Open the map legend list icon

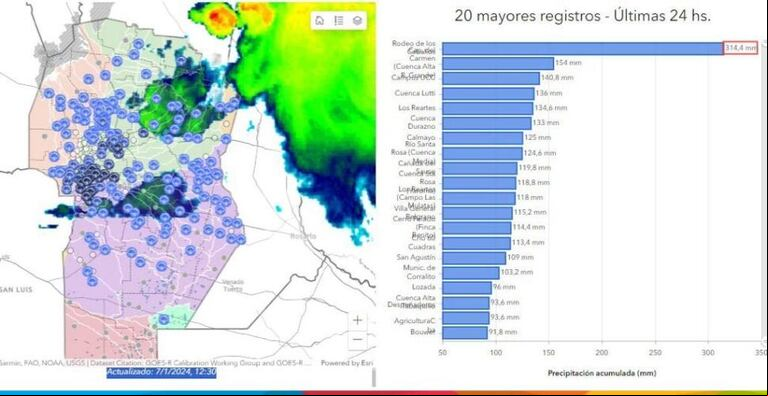pos(338,21)
